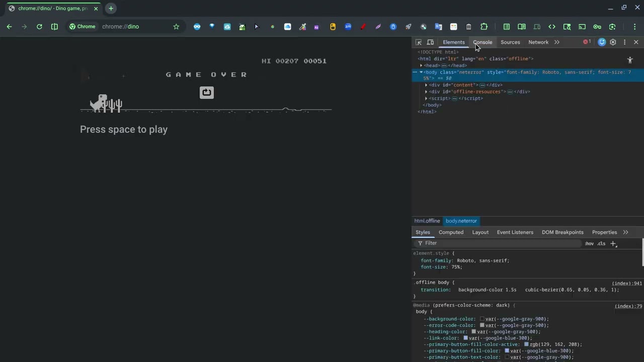
Task: Click the --background-color color swatch
Action: tap(482, 319)
